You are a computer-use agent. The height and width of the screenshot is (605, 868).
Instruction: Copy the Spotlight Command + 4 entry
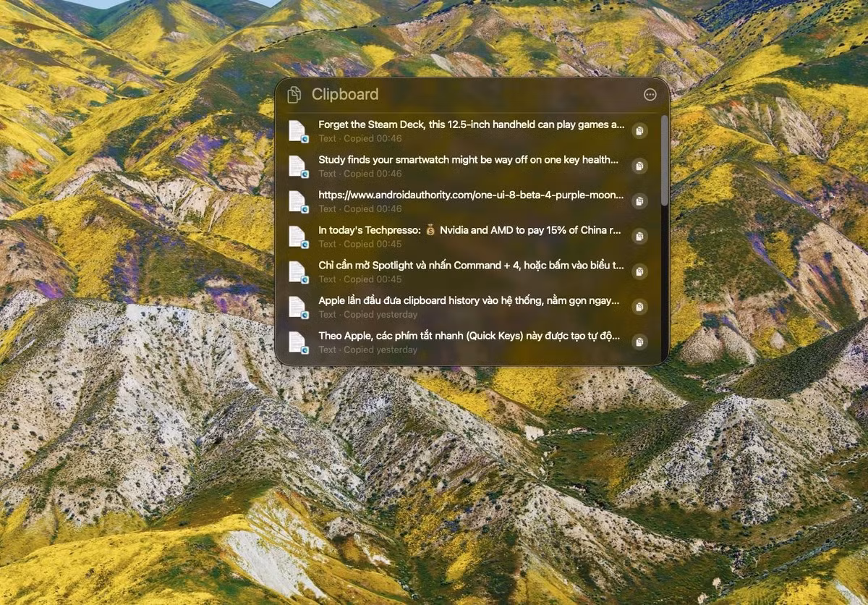pyautogui.click(x=639, y=272)
